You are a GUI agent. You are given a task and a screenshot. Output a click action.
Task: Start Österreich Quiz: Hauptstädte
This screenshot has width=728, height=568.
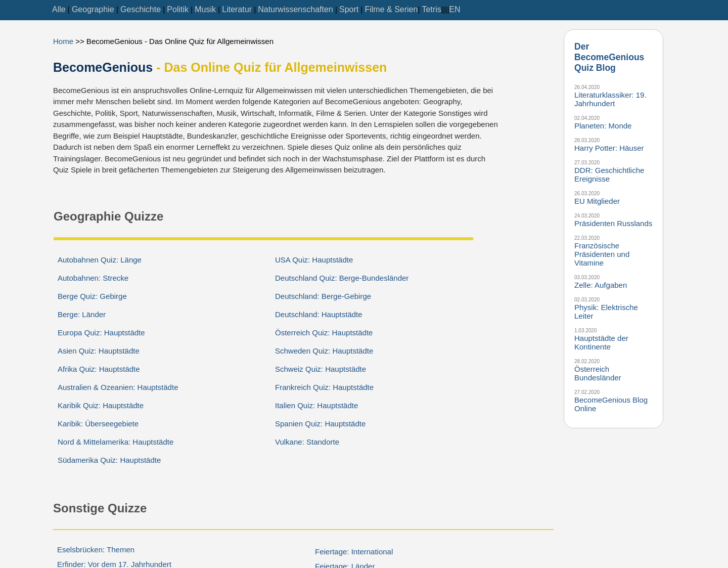tap(324, 333)
